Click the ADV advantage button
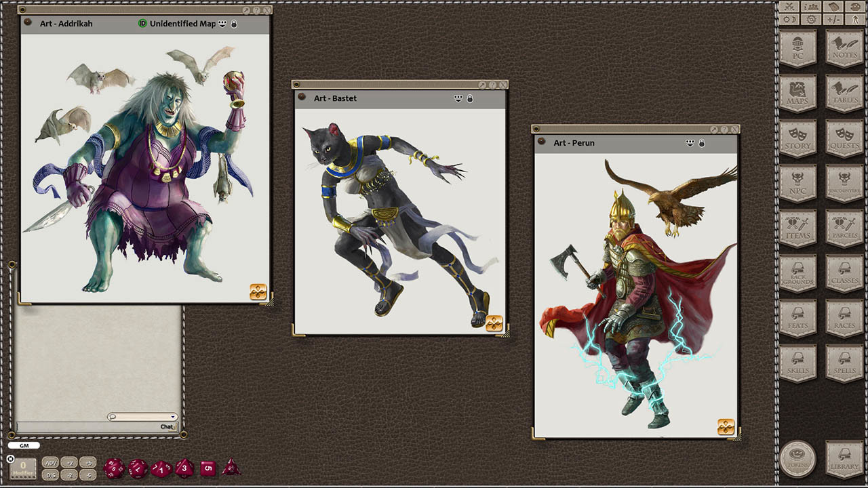868x488 pixels. coord(50,464)
